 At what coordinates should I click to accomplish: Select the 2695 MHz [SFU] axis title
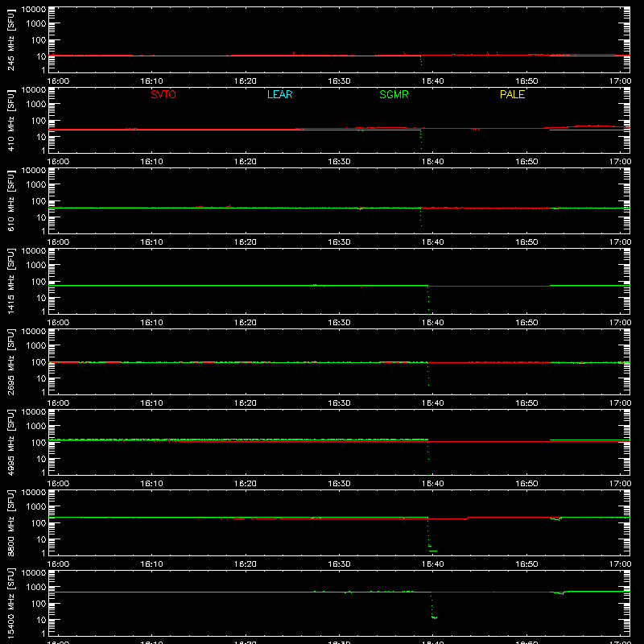pyautogui.click(x=11, y=361)
